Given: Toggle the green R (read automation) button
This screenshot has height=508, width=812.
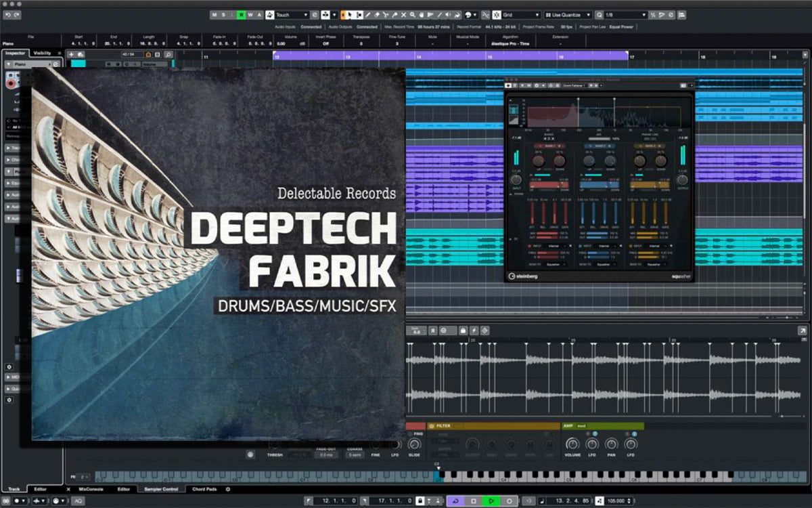Looking at the screenshot, I should click(241, 15).
